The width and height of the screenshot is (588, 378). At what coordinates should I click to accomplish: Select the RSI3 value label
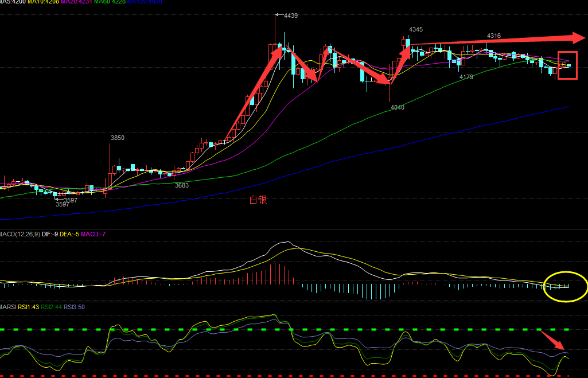tap(74, 307)
